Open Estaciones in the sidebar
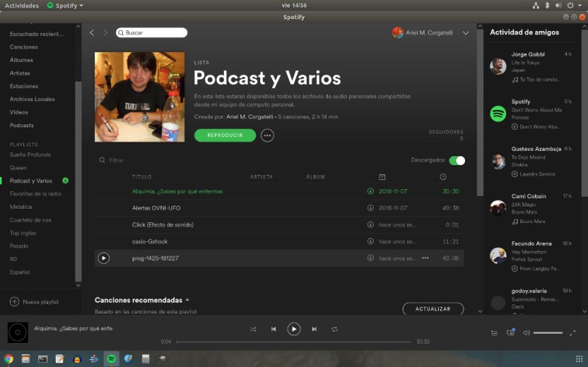Viewport: 588px width, 367px height. tap(24, 86)
